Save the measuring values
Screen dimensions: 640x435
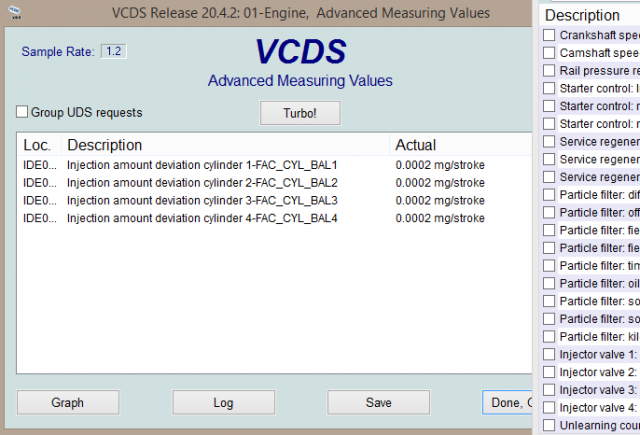[378, 403]
